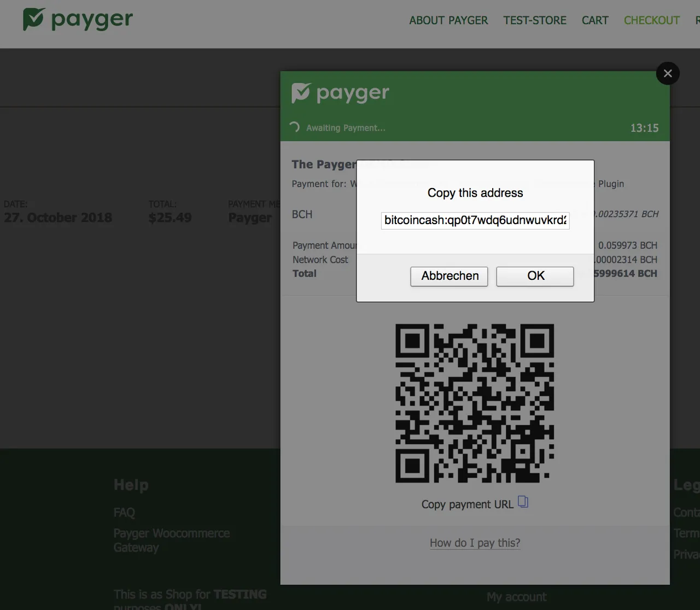Image resolution: width=700 pixels, height=610 pixels.
Task: Open the ABOUT PAYGER menu item
Action: pyautogui.click(x=448, y=20)
